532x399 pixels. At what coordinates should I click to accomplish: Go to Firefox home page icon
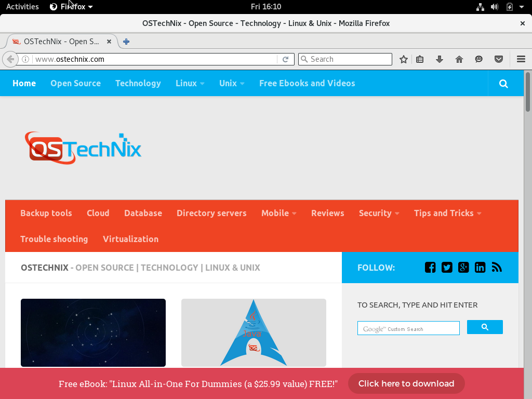click(459, 59)
